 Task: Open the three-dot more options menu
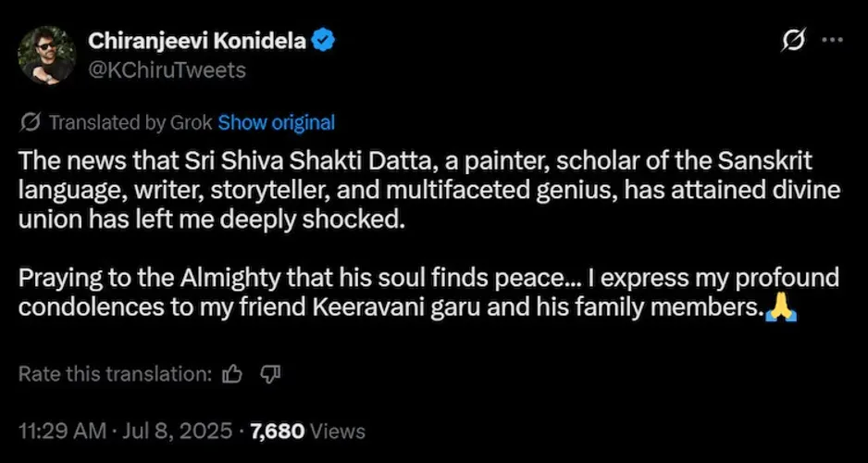tap(832, 41)
